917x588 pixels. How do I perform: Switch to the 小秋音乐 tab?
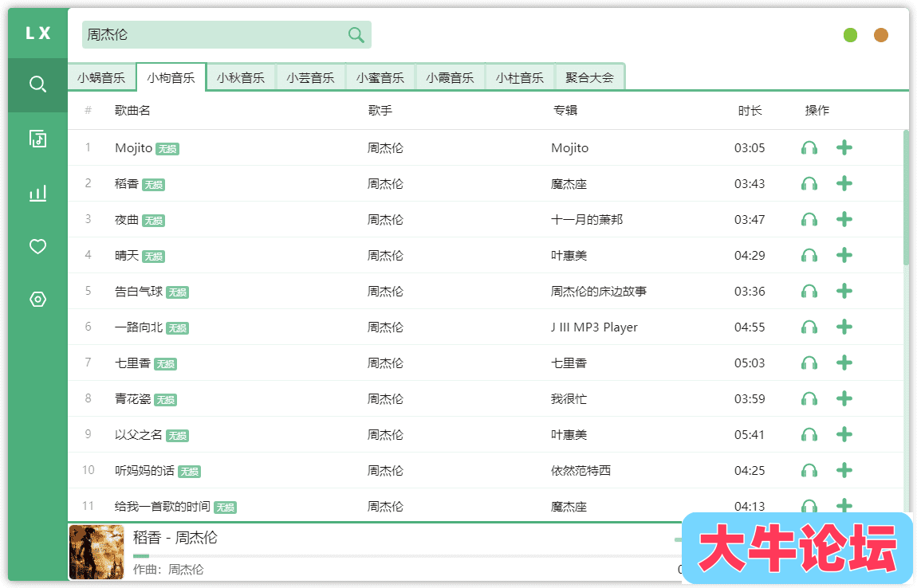click(240, 77)
